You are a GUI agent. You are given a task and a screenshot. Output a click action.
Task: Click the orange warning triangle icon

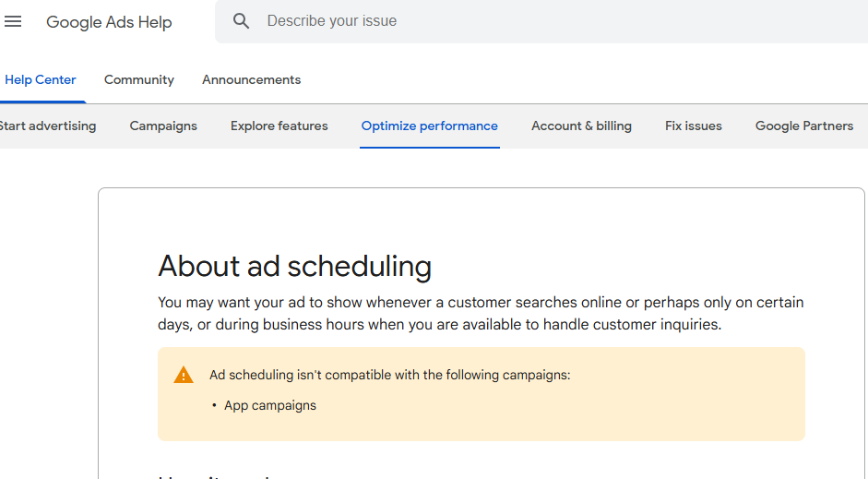click(x=184, y=375)
